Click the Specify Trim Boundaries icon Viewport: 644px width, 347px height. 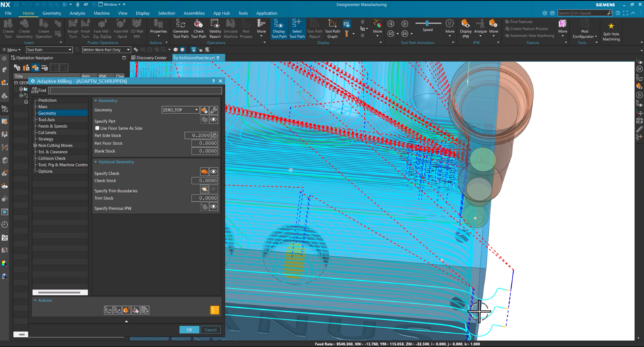204,189
